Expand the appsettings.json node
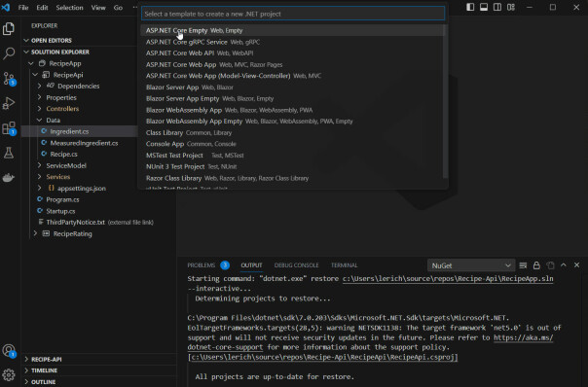This screenshot has height=387, width=588. pos(39,188)
